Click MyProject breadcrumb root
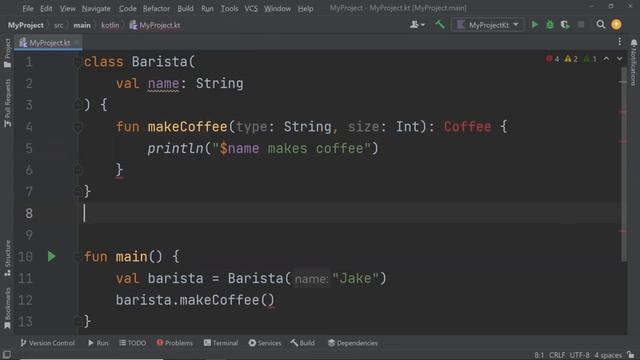The width and height of the screenshot is (640, 360). point(25,25)
